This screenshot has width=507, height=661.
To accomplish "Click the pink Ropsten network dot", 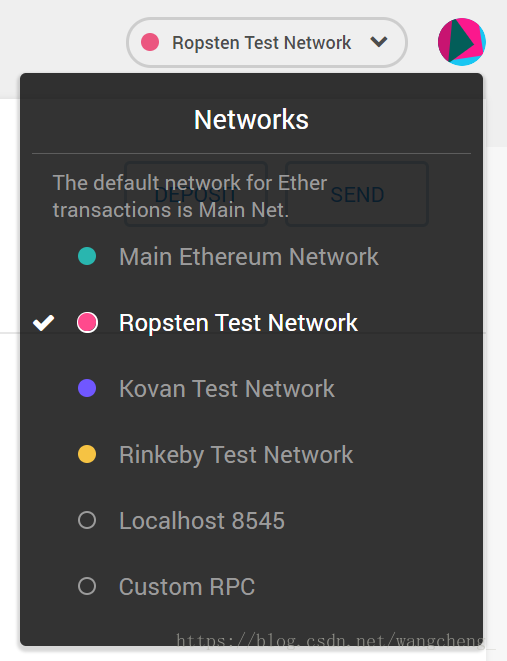I will [x=87, y=323].
